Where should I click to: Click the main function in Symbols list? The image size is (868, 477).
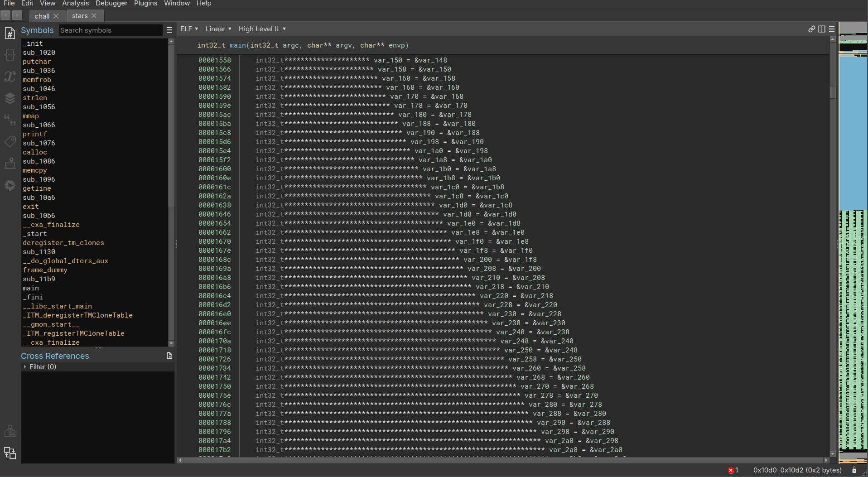[x=31, y=288]
